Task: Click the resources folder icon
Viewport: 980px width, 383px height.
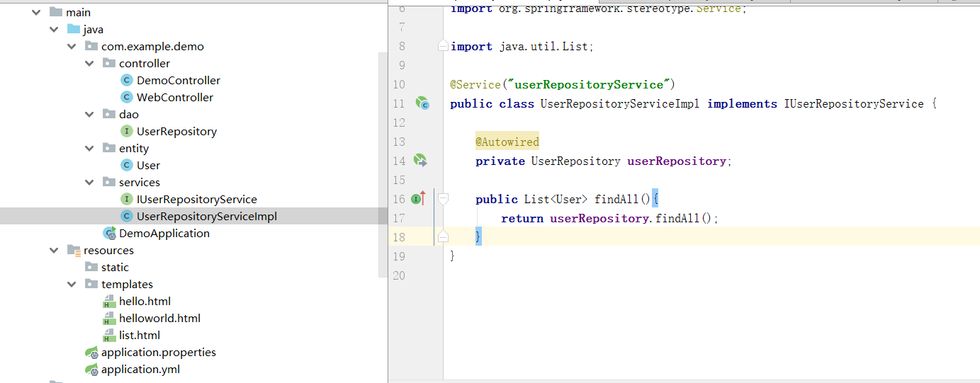Action: (73, 250)
